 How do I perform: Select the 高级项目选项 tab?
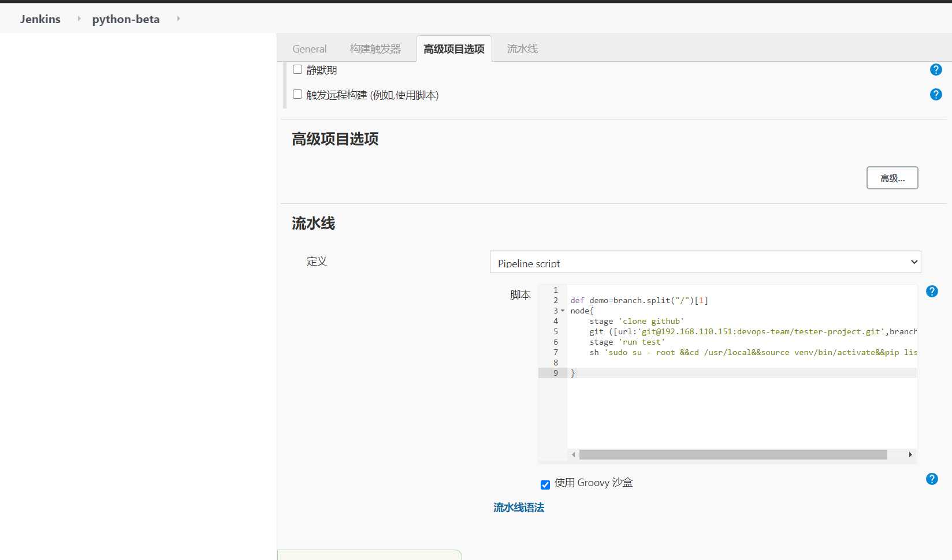click(454, 49)
